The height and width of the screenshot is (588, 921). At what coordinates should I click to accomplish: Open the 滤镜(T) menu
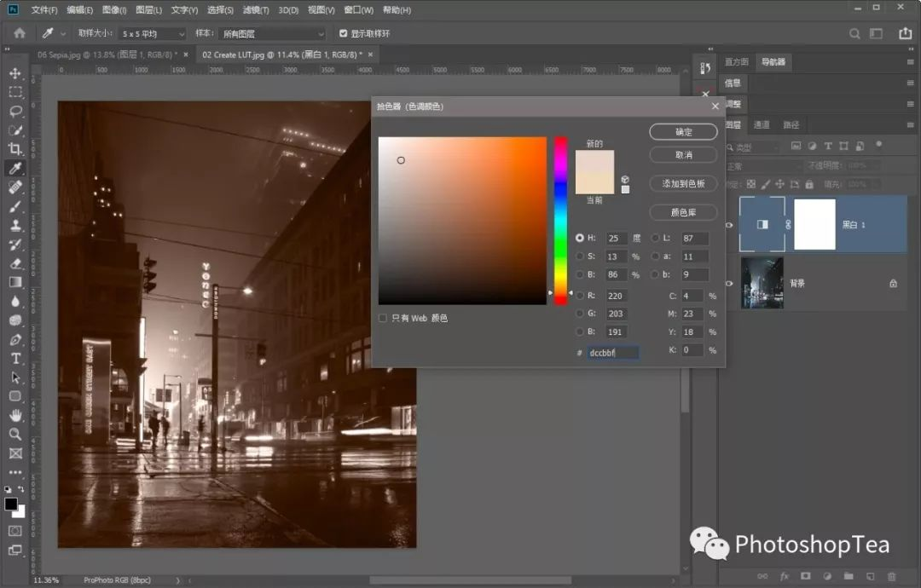(256, 10)
